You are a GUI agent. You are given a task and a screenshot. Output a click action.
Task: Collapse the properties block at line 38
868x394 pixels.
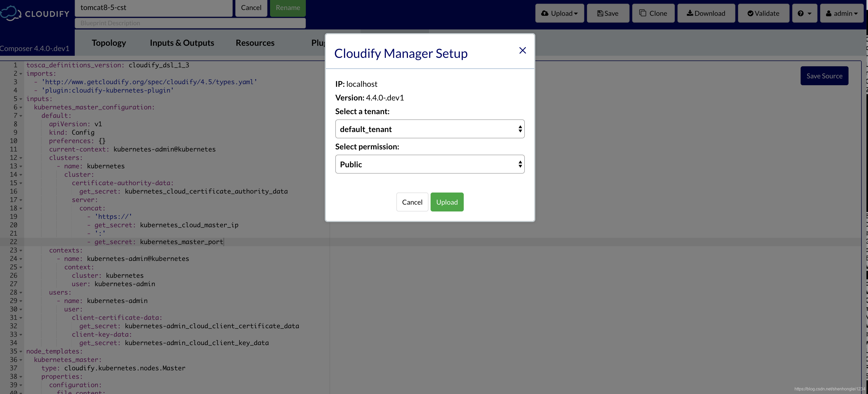pyautogui.click(x=21, y=377)
